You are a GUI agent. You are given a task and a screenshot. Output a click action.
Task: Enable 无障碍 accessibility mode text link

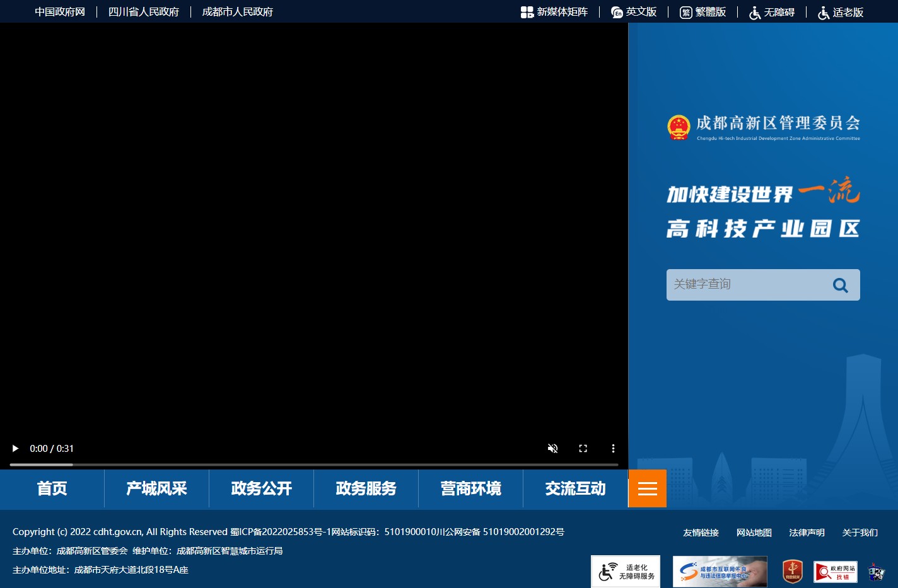point(779,12)
